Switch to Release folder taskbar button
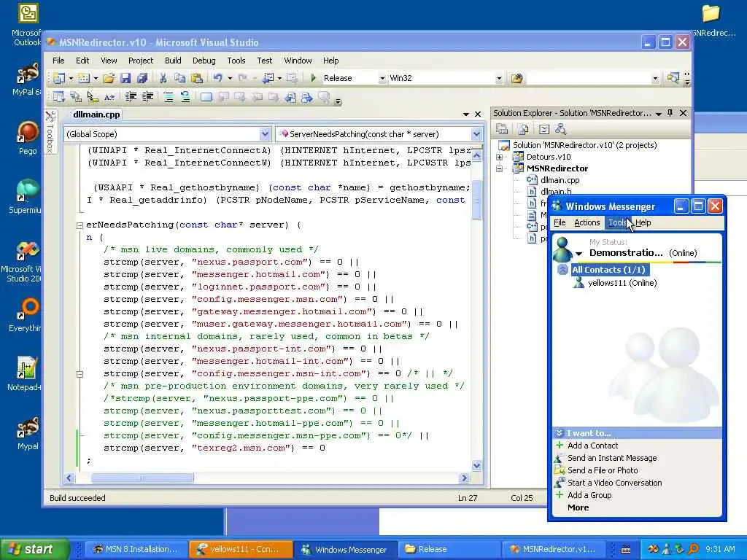Viewport: 747px width, 560px height. [x=448, y=550]
